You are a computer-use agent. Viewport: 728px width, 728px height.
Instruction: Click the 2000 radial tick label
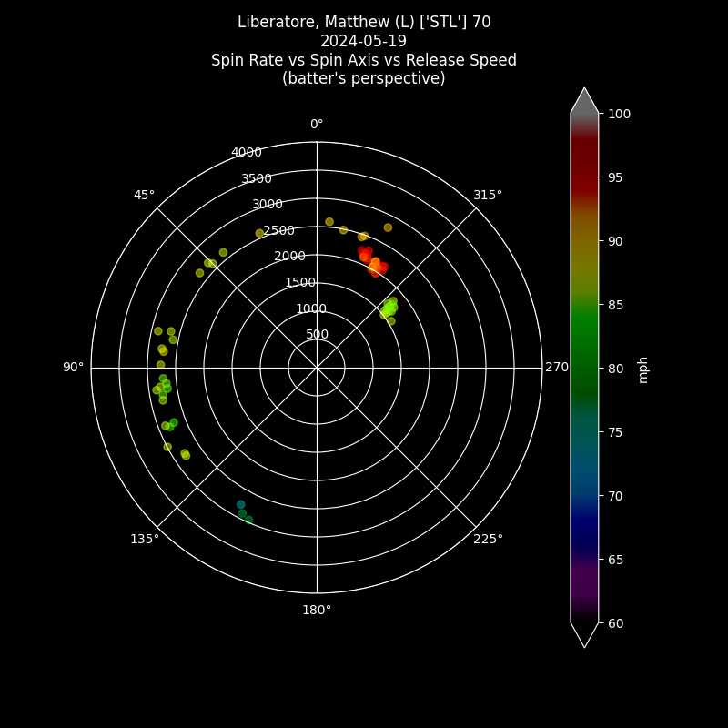click(289, 257)
